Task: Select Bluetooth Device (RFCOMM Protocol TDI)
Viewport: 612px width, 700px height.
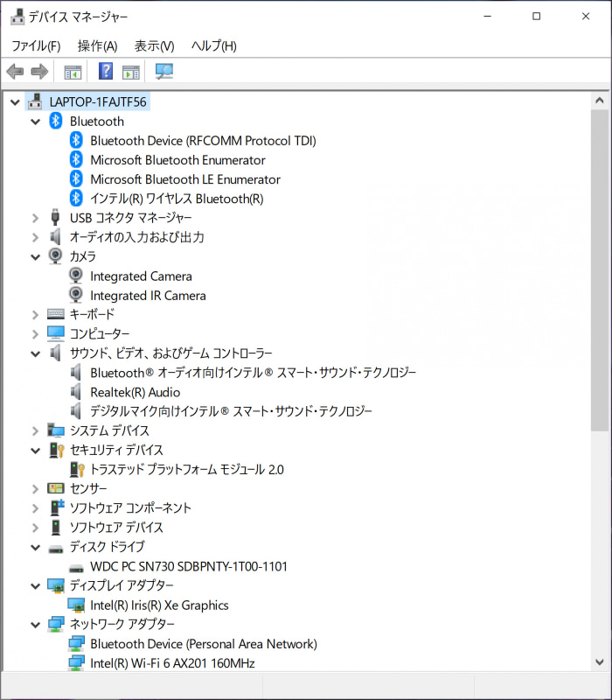Action: click(x=203, y=141)
